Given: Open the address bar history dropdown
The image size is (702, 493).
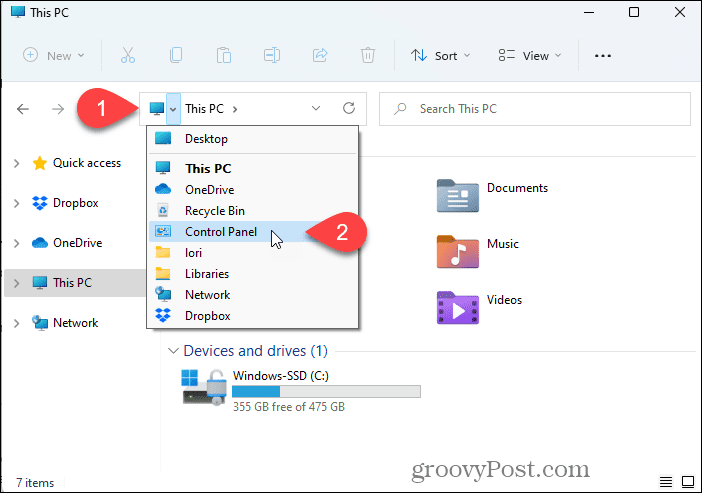Looking at the screenshot, I should click(316, 108).
